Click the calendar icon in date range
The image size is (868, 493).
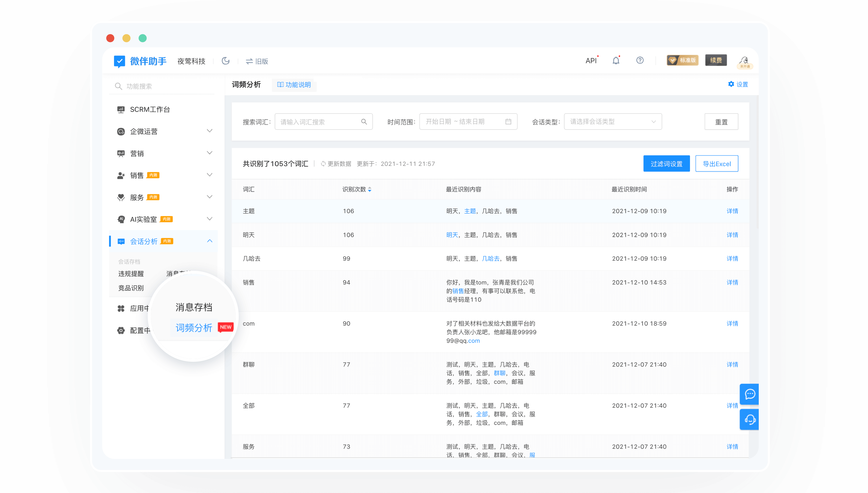tap(508, 122)
